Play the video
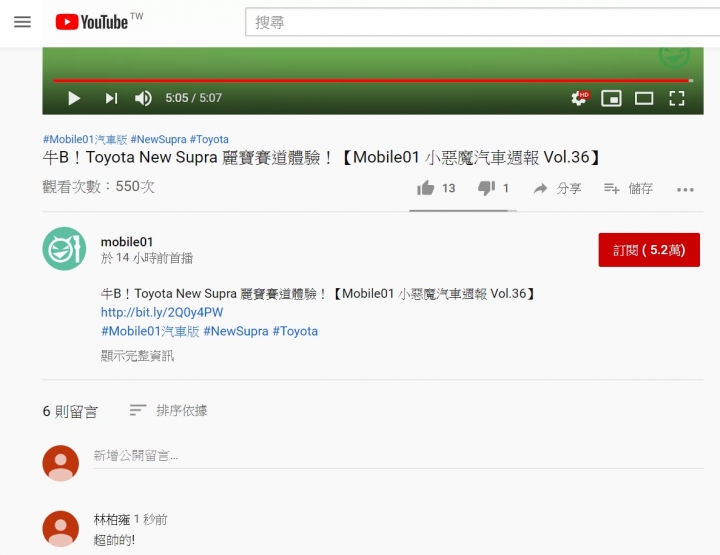 point(74,98)
